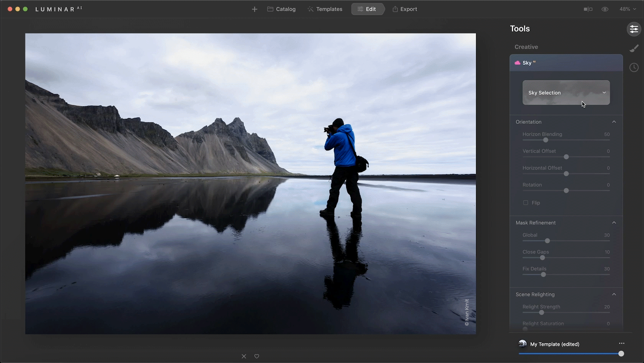The height and width of the screenshot is (363, 644).
Task: Click the X reject icon below photo
Action: [x=244, y=356]
